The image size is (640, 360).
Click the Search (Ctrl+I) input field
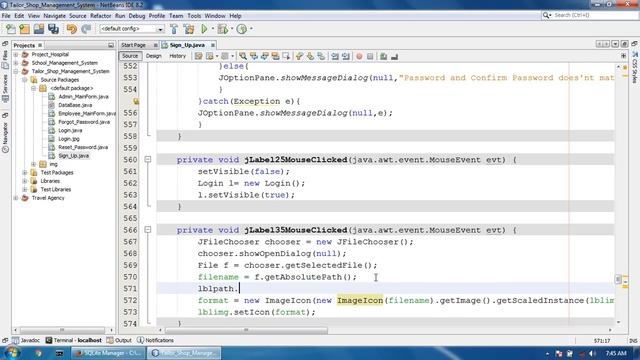[x=594, y=15]
